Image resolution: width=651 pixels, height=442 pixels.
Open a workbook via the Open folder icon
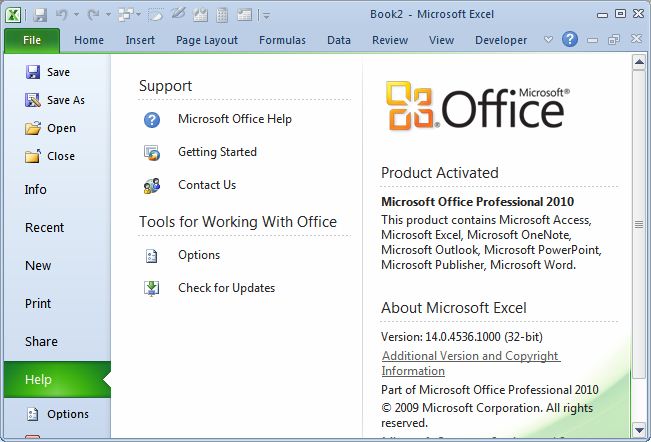[33, 128]
